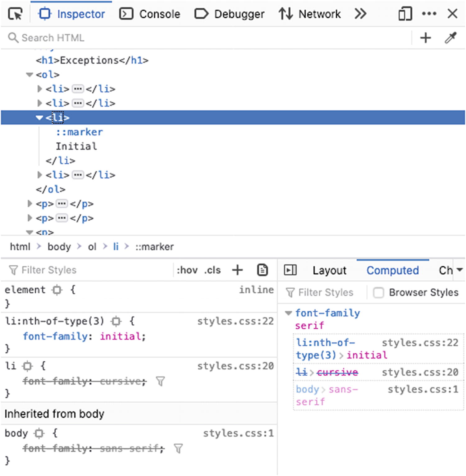Show more devtools tabs via chevrons
Viewport: 466px width, 476px height.
[360, 14]
